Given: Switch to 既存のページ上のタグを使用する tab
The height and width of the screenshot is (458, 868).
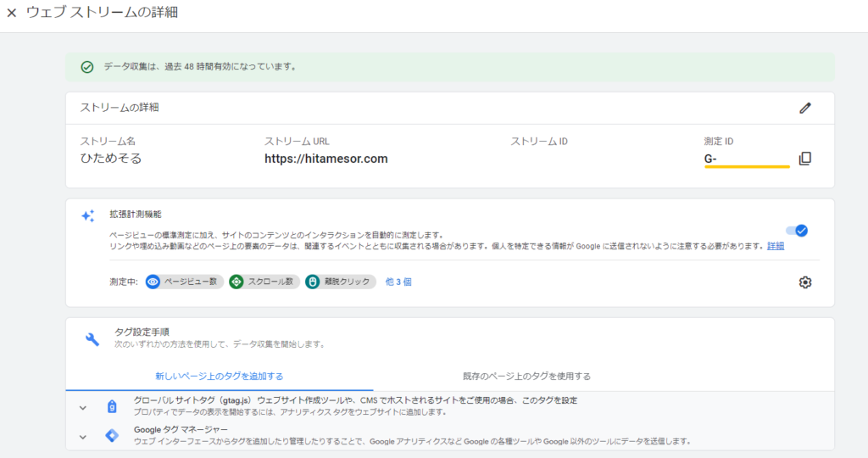Looking at the screenshot, I should [x=526, y=376].
